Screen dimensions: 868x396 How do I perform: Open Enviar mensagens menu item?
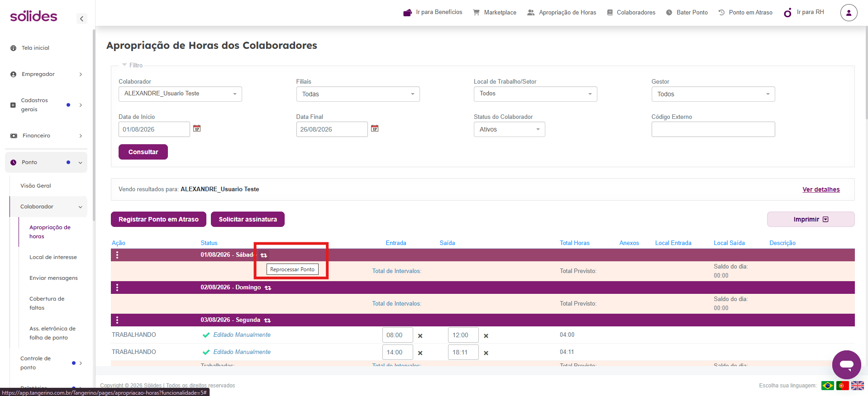[x=53, y=278]
